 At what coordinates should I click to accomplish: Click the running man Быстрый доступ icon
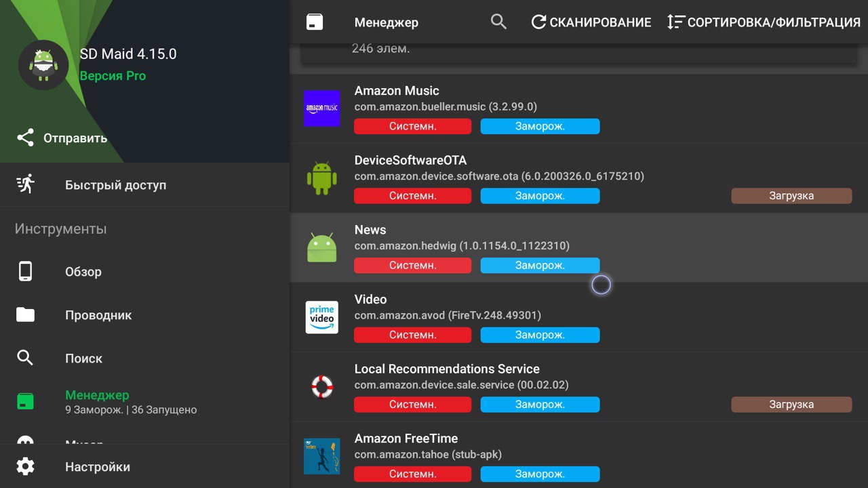[25, 184]
